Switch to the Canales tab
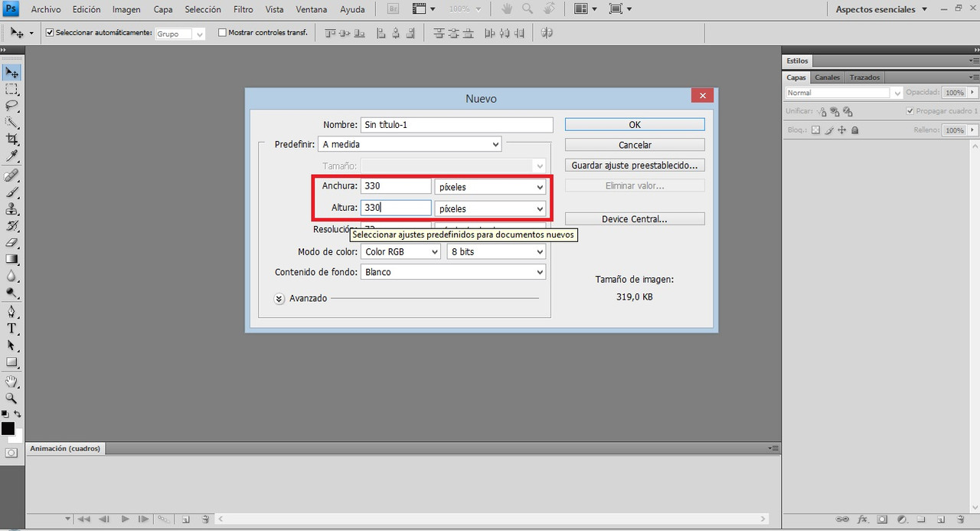Viewport: 980px width, 531px height. 827,77
